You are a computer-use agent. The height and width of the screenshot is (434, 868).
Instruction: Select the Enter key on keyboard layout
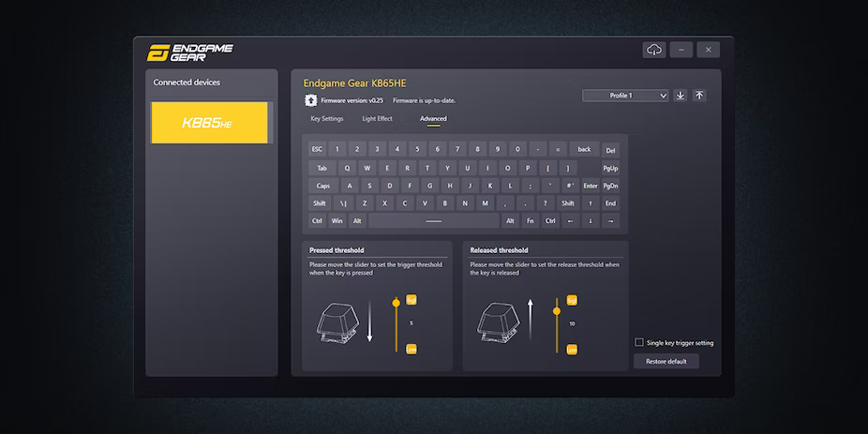point(591,186)
